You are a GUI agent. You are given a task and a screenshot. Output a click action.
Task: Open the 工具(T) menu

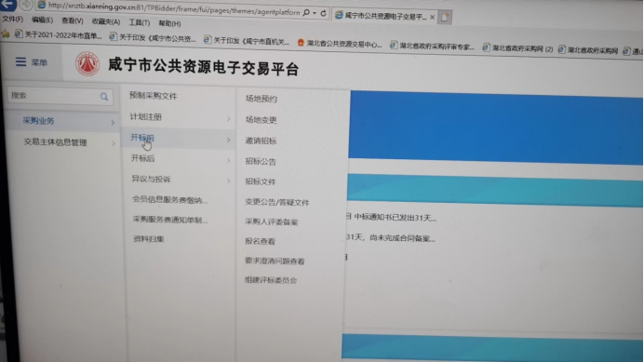(140, 22)
